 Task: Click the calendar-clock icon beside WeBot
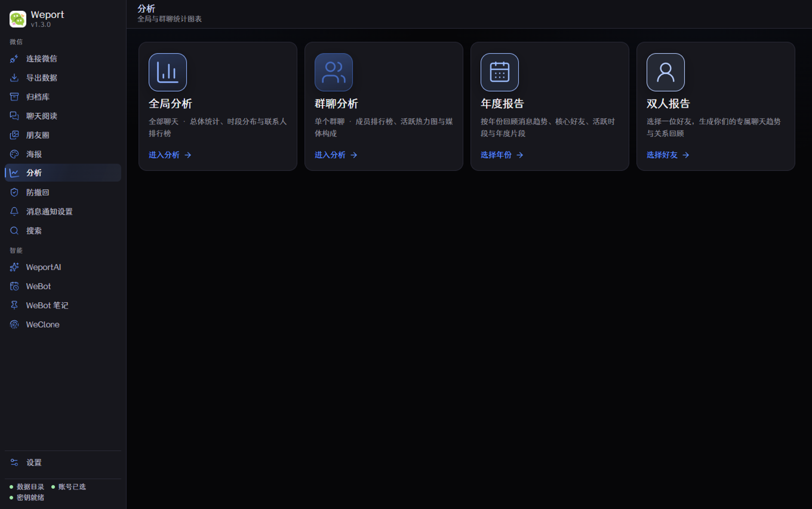tap(14, 286)
